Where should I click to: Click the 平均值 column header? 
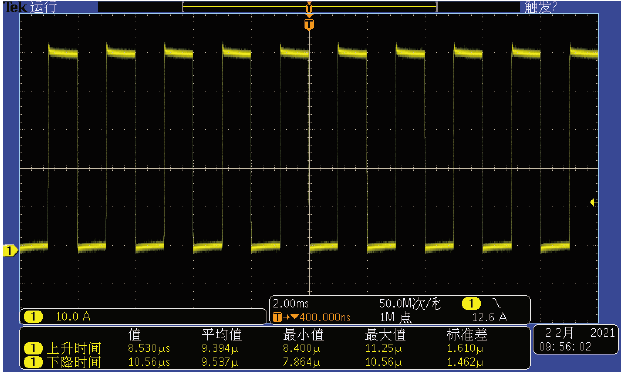tap(221, 335)
